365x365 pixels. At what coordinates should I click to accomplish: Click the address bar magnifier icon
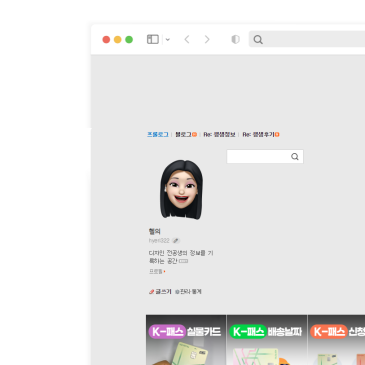[x=258, y=40]
